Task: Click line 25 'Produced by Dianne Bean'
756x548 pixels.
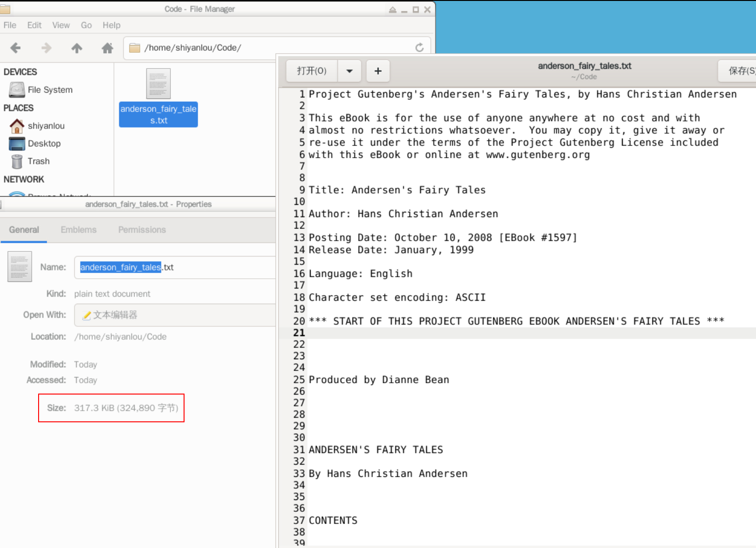Action: click(x=379, y=379)
